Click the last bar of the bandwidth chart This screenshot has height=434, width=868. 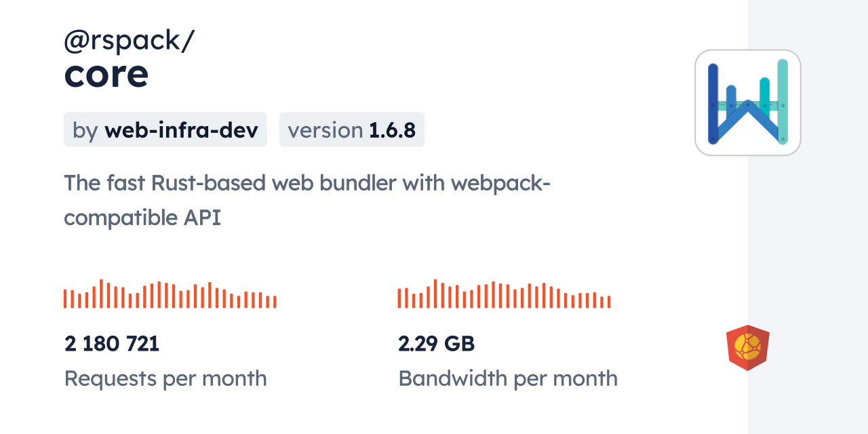pyautogui.click(x=609, y=302)
